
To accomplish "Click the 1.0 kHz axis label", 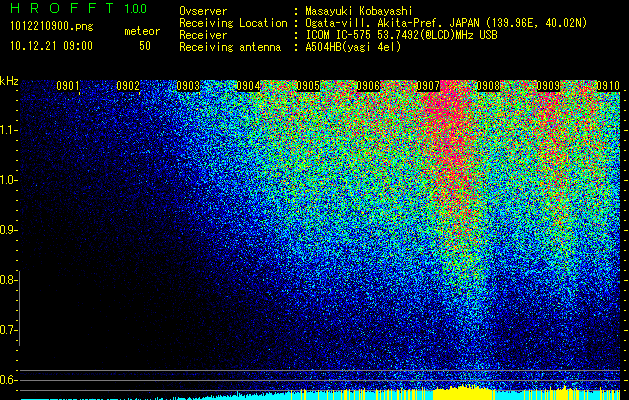I will click(x=8, y=180).
